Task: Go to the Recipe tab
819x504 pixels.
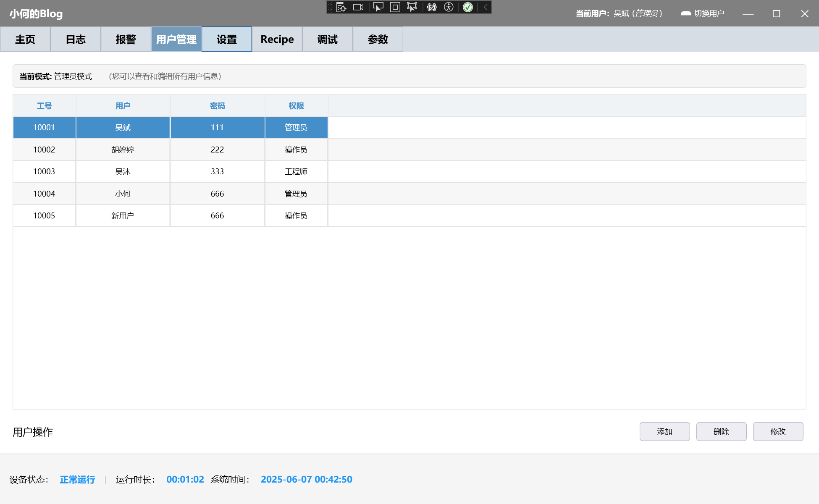Action: tap(277, 39)
